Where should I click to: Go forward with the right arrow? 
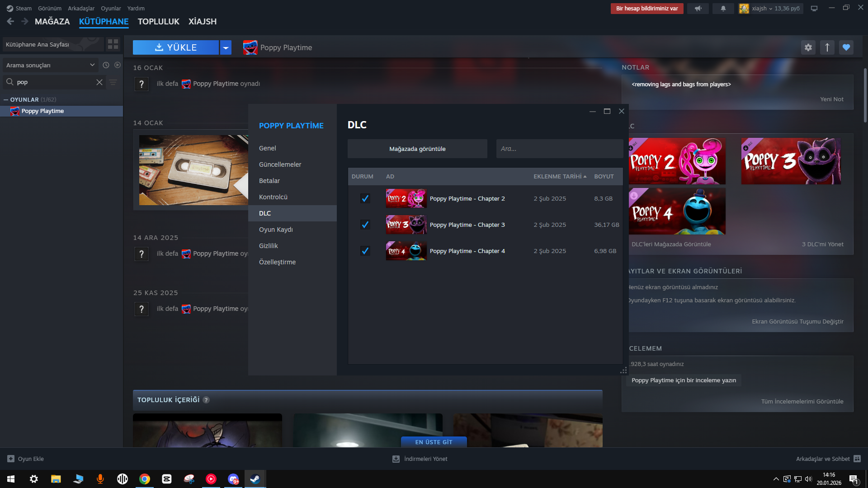pyautogui.click(x=25, y=21)
